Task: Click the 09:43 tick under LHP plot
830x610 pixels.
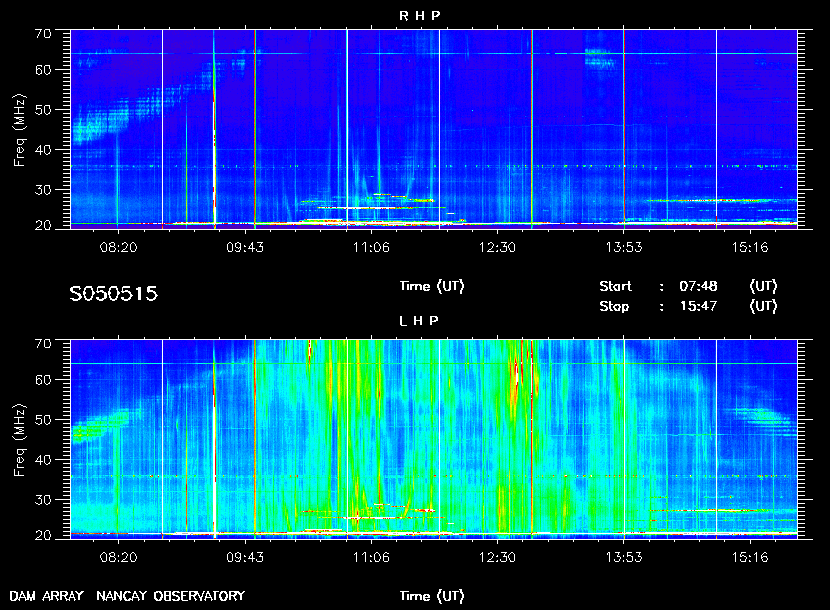Action: click(245, 557)
